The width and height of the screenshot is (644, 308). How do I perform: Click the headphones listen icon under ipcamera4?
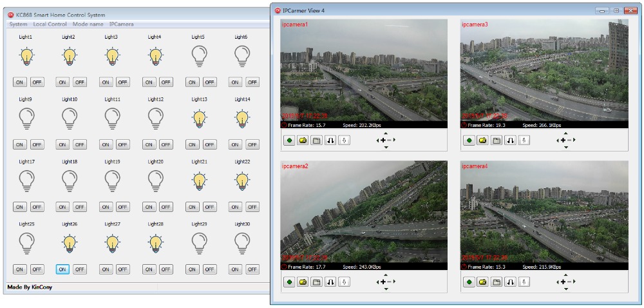click(510, 282)
